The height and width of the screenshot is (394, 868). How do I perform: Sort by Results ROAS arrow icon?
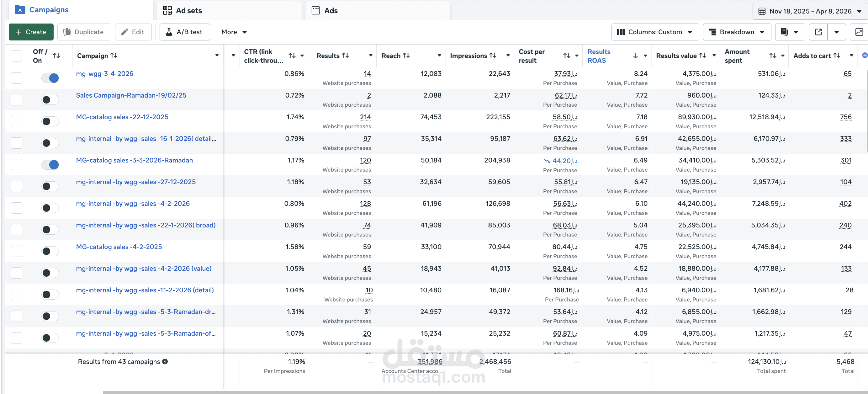coord(635,56)
